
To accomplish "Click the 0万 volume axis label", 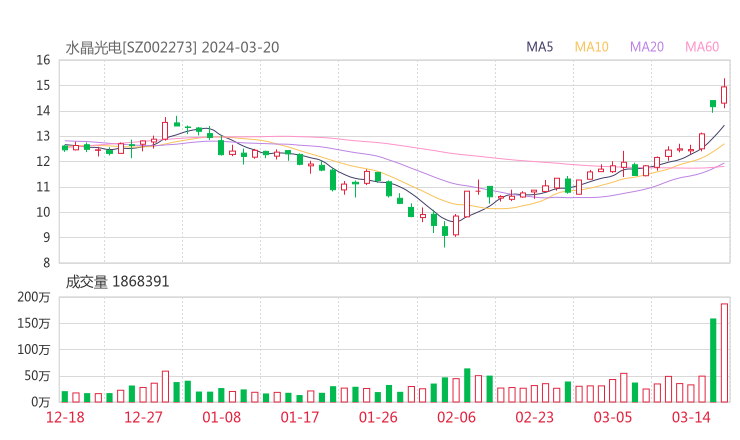I will [40, 402].
